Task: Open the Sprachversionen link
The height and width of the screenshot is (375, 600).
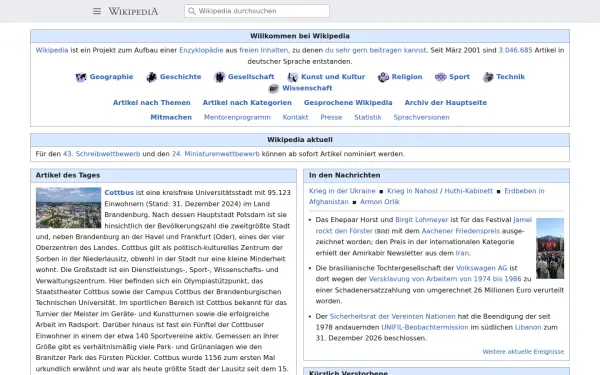Action: tap(422, 117)
